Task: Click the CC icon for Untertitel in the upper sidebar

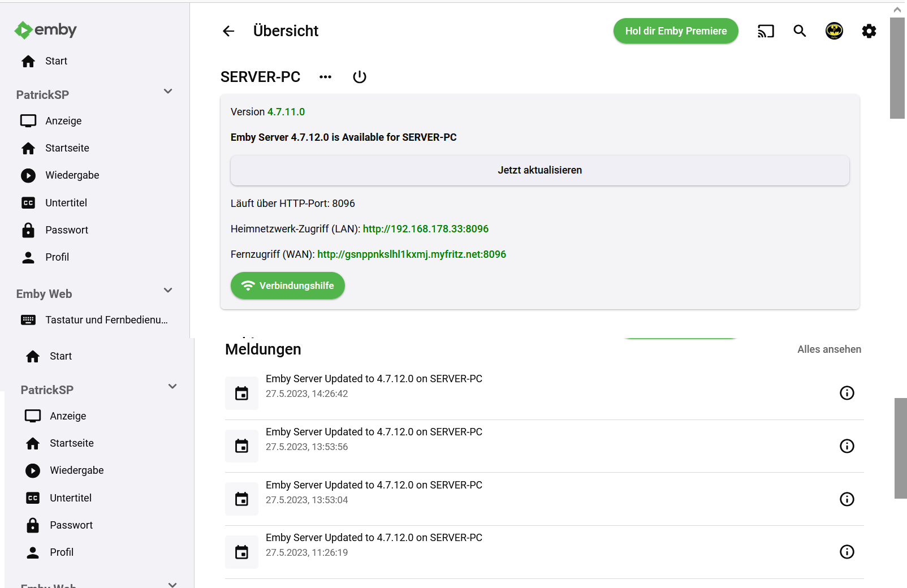Action: pos(28,203)
